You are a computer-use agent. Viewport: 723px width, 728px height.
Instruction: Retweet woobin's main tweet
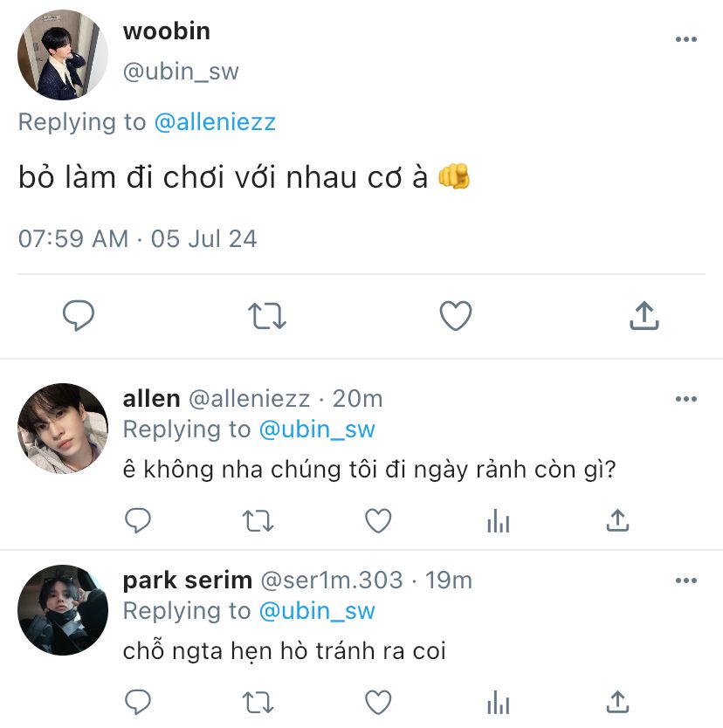pyautogui.click(x=267, y=316)
